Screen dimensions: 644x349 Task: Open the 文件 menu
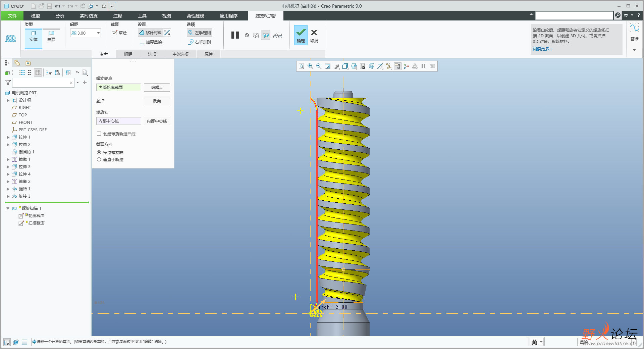point(12,16)
